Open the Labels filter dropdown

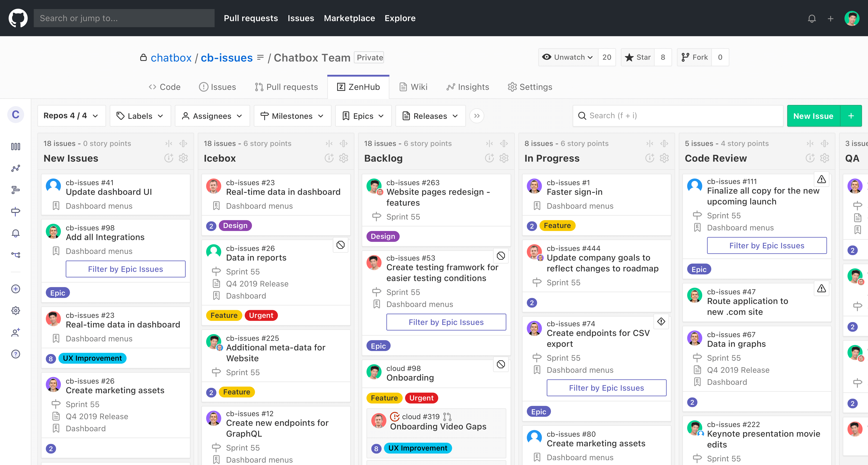[x=140, y=116]
